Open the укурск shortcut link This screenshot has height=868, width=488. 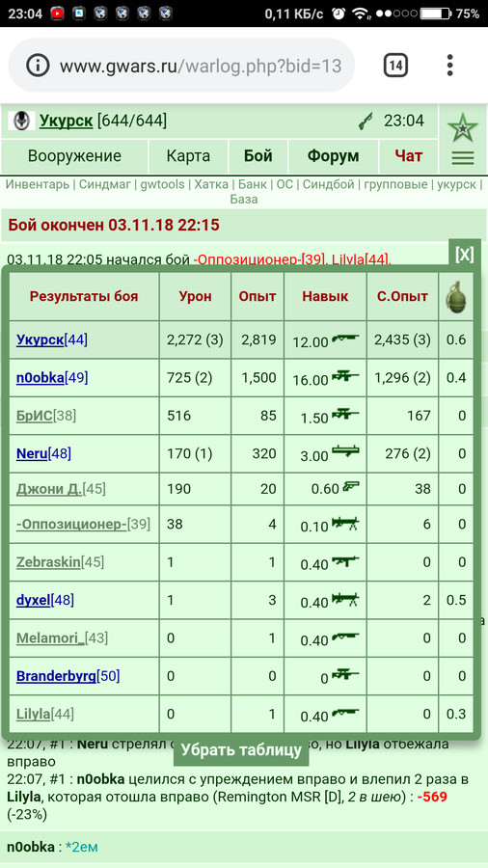point(456,184)
